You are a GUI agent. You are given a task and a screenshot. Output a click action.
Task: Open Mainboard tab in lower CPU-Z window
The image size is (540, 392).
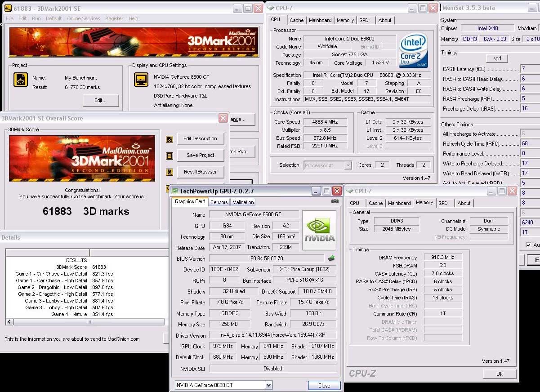pos(399,203)
